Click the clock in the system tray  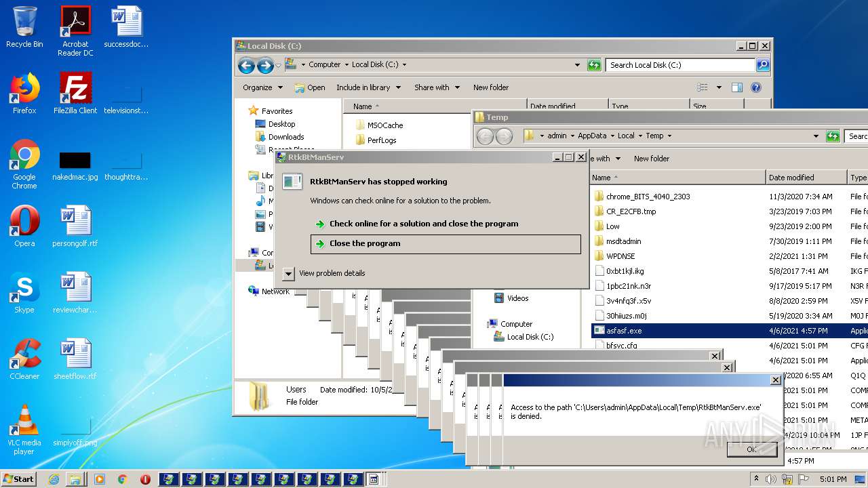coord(833,479)
